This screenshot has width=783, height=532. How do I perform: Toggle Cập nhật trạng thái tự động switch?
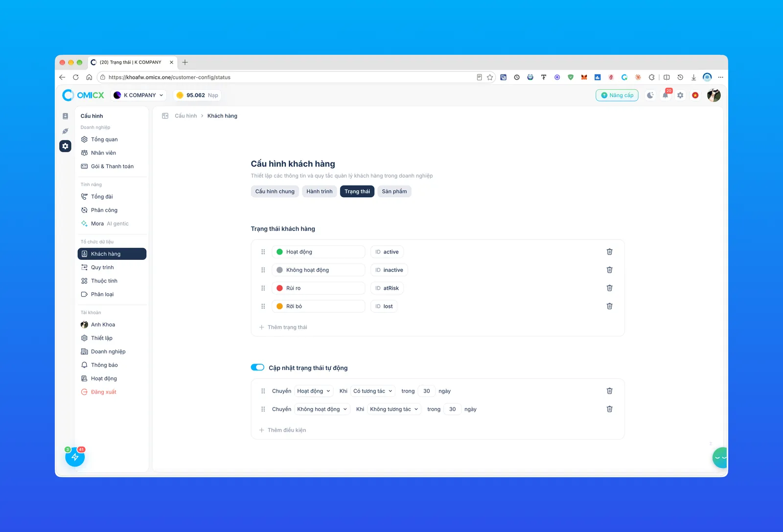[257, 368]
